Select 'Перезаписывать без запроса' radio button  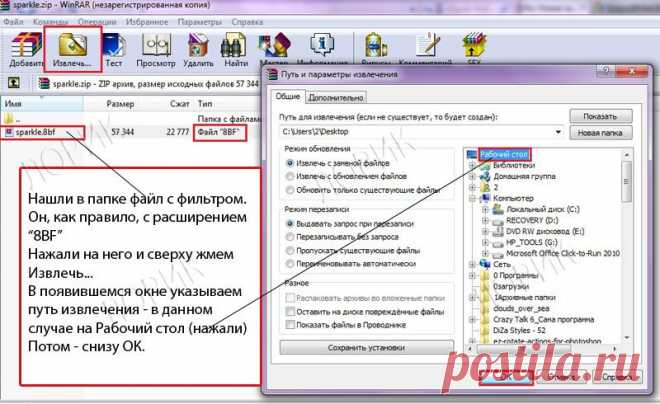coord(290,237)
